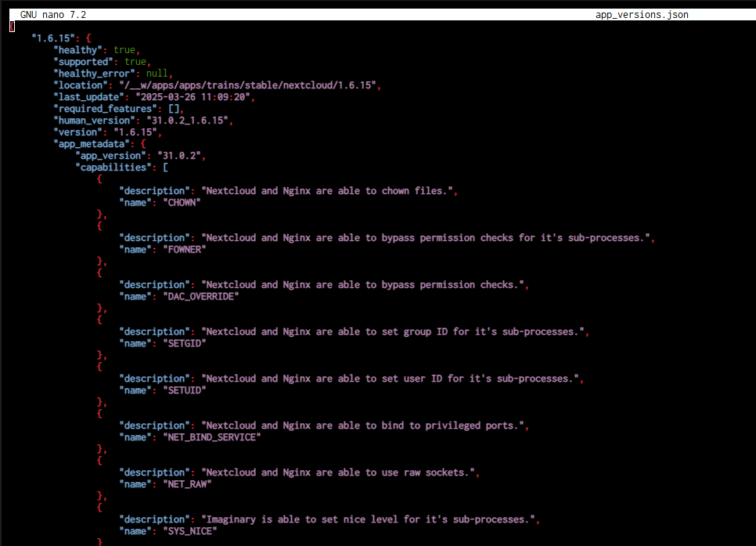The image size is (756, 546).
Task: Click description about set user ID
Action: click(x=390, y=379)
